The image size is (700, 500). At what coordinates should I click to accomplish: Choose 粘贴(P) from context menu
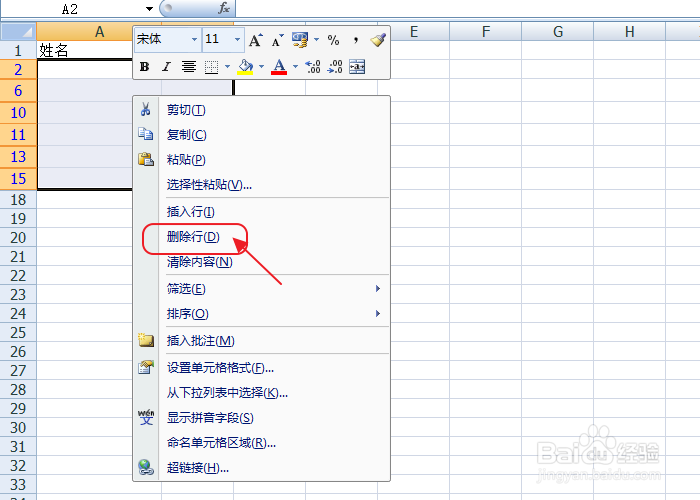262,160
